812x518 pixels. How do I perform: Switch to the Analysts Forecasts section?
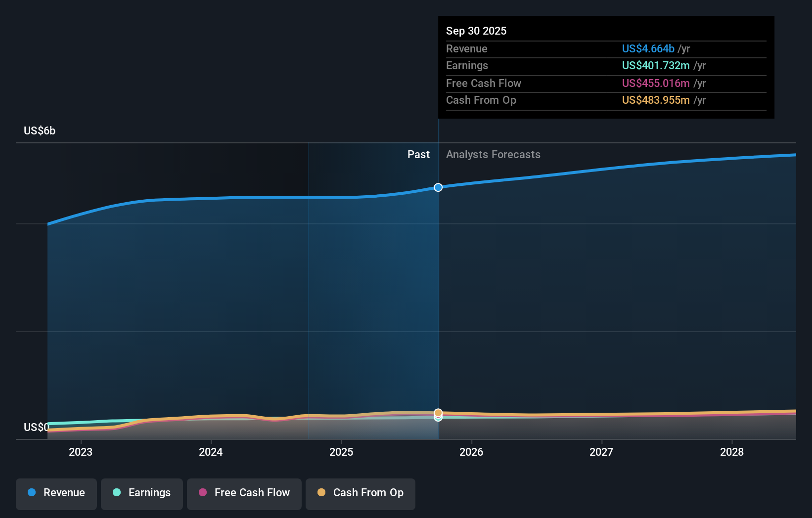(x=493, y=154)
